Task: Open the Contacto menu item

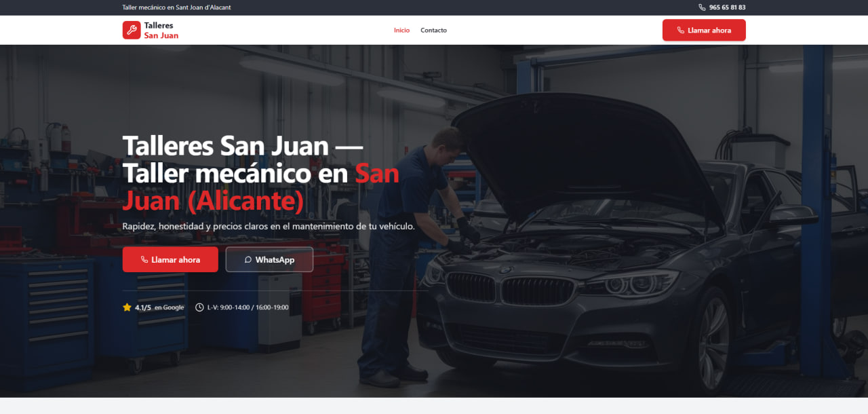Action: [433, 30]
